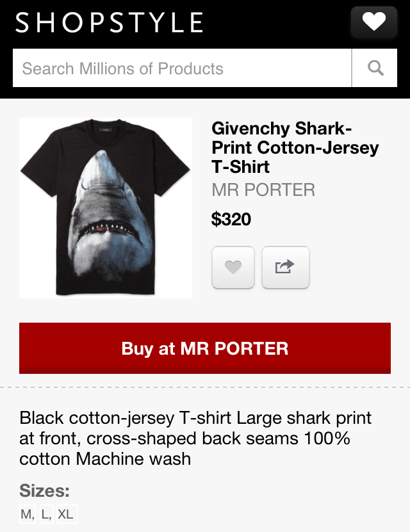Click the magnifying glass search icon

[x=376, y=68]
